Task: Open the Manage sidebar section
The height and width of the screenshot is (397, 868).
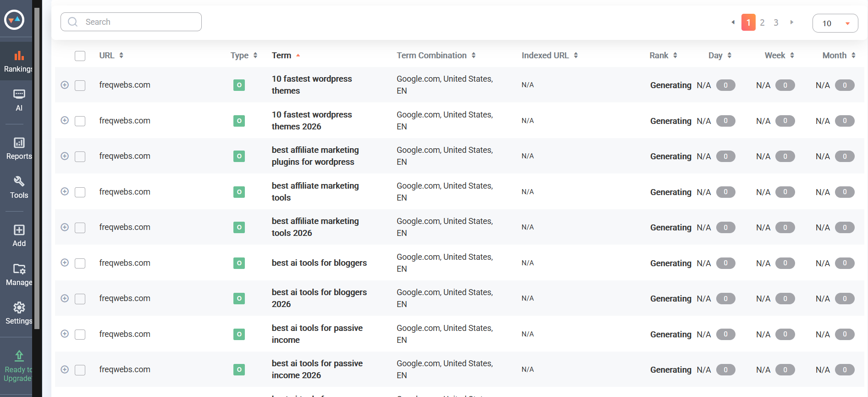Action: click(x=19, y=274)
